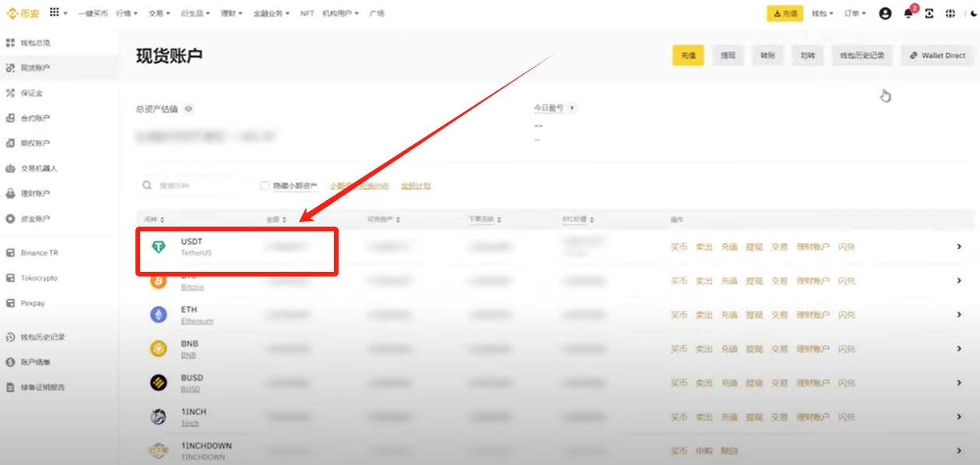This screenshot has height=465, width=980.
Task: Expand the 订单 dropdown in top bar
Action: click(x=854, y=14)
